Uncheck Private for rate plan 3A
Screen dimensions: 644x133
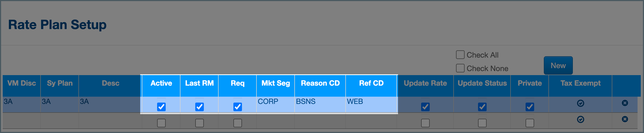530,107
